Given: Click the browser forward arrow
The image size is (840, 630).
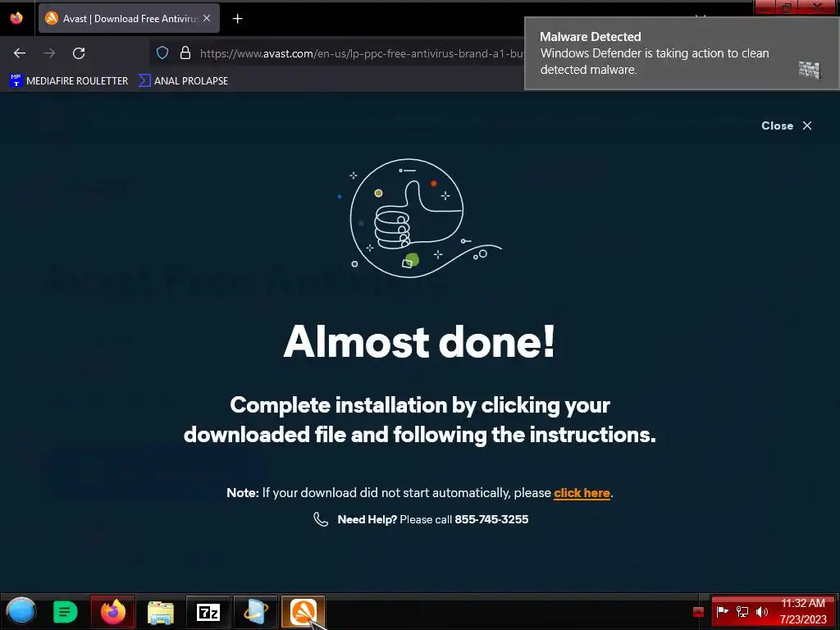Looking at the screenshot, I should coord(49,53).
